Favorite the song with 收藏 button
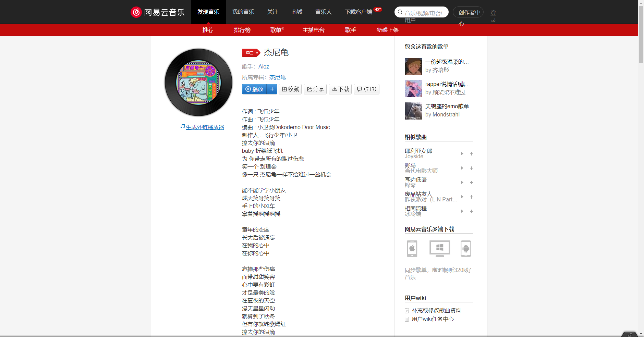The width and height of the screenshot is (644, 337). point(290,89)
